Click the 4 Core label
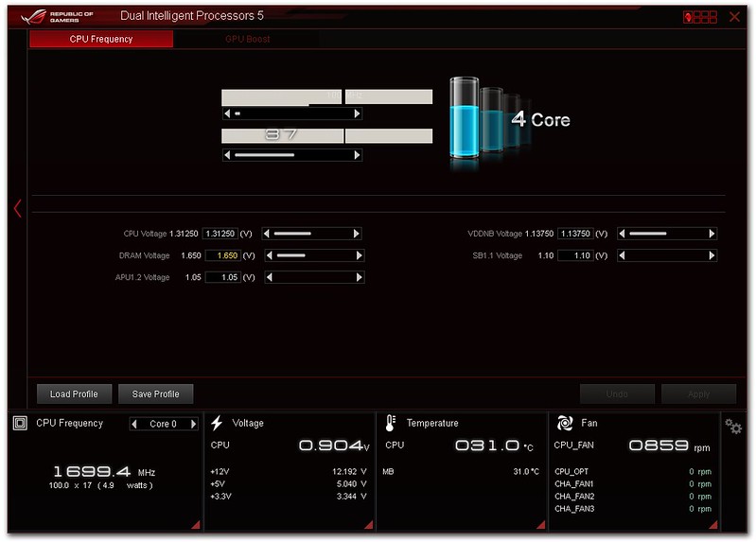756x542 pixels. click(540, 119)
